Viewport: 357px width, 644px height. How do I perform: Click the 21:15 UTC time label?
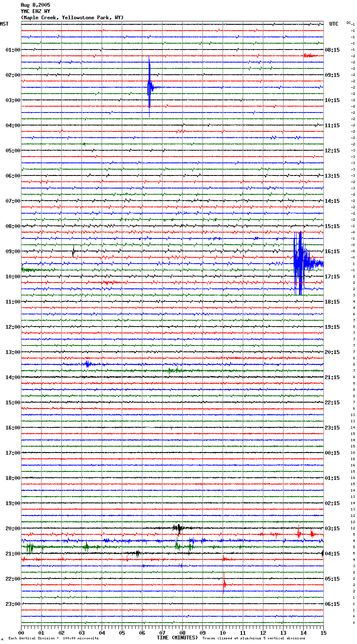click(332, 377)
